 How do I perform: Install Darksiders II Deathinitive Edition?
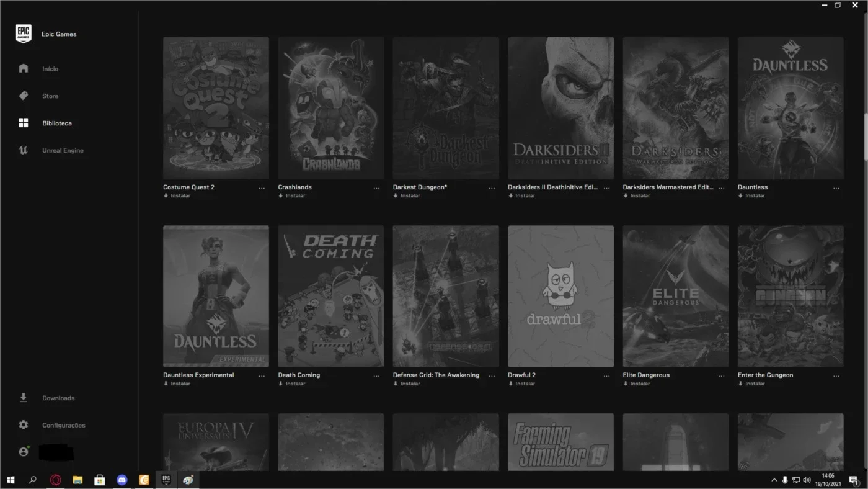click(x=521, y=195)
